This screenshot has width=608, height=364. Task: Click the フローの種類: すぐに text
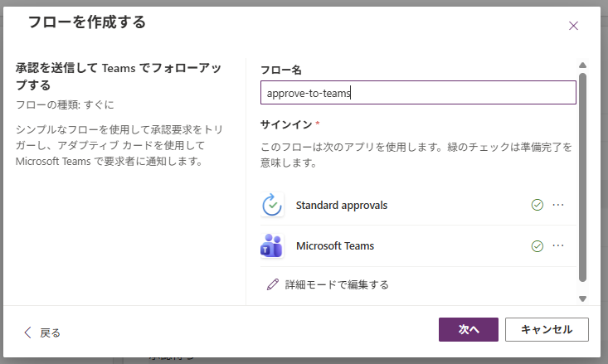coord(66,104)
